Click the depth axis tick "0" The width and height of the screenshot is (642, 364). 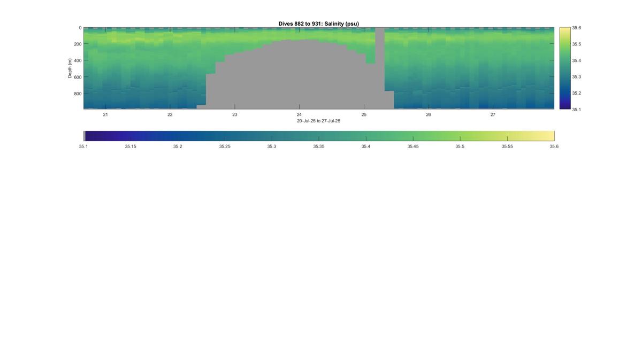coord(80,28)
